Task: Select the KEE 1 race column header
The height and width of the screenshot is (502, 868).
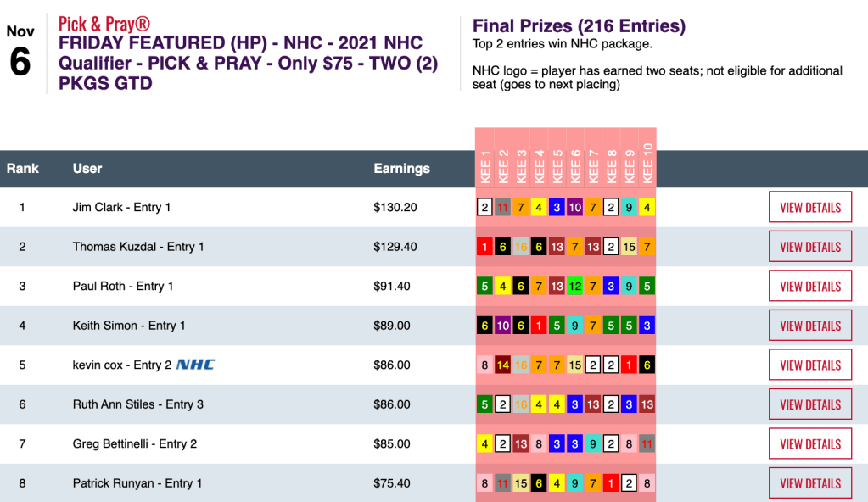Action: click(485, 167)
